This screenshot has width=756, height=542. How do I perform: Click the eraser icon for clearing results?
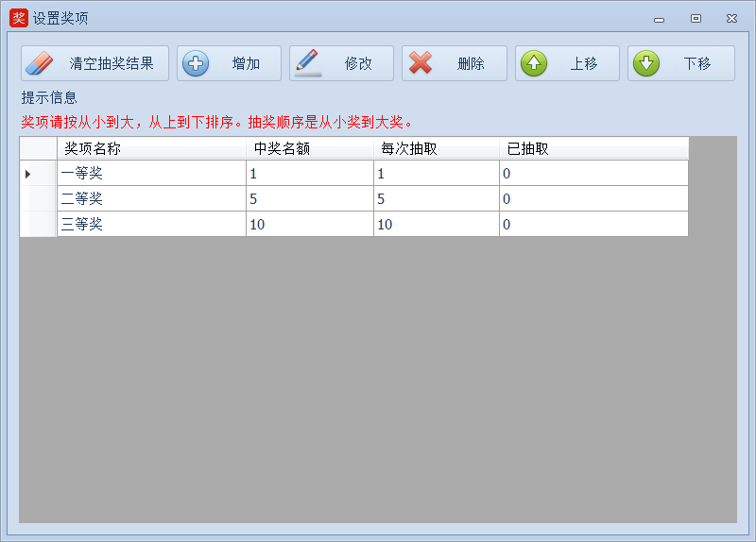pos(40,63)
